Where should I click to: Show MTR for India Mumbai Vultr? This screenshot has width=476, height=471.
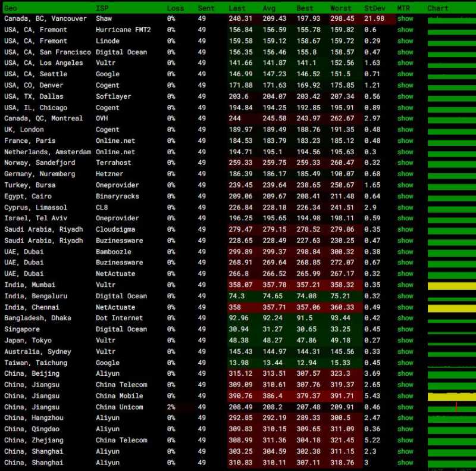point(405,285)
